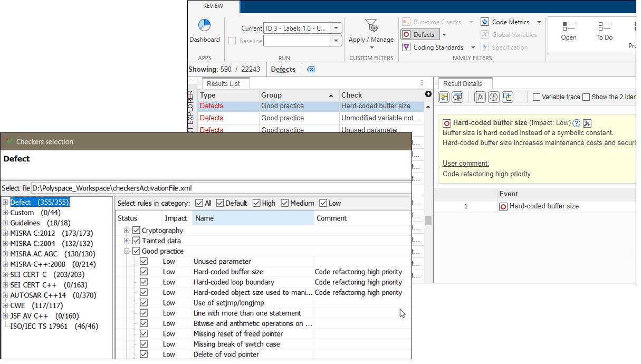
Task: Sort results by Group column header
Action: [x=299, y=95]
